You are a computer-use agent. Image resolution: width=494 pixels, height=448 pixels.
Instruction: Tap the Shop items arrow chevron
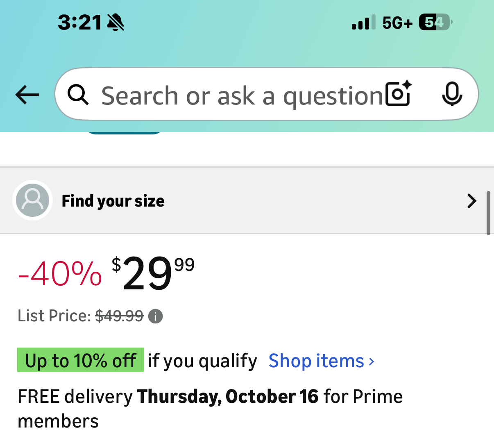point(372,362)
